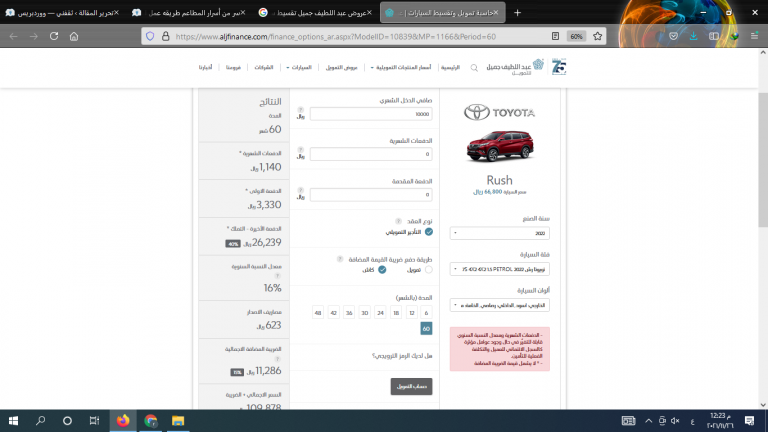Image resolution: width=768 pixels, height=432 pixels.
Task: Switch to the restaurant secrets tab
Action: point(189,13)
